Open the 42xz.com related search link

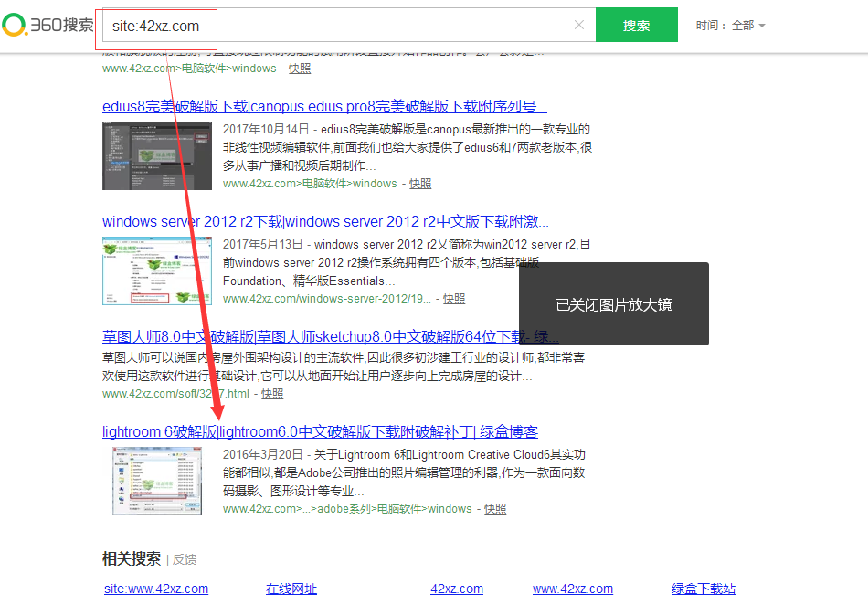tap(456, 589)
